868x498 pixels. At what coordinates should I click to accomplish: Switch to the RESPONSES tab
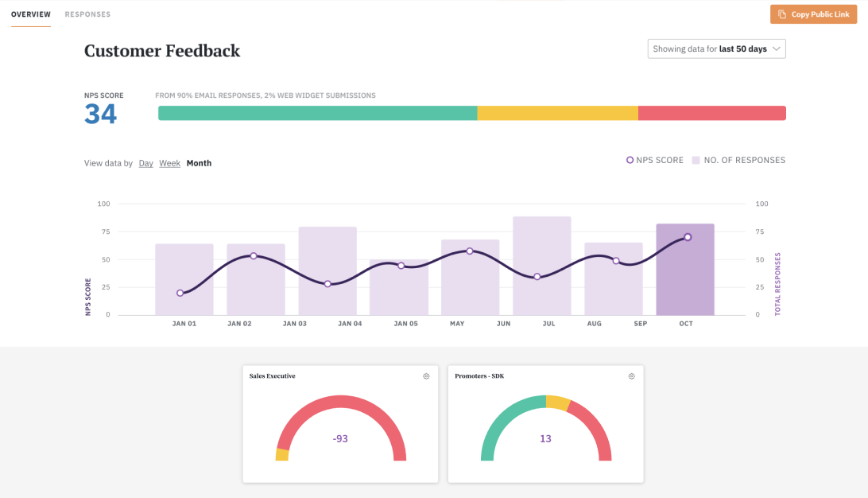[87, 14]
